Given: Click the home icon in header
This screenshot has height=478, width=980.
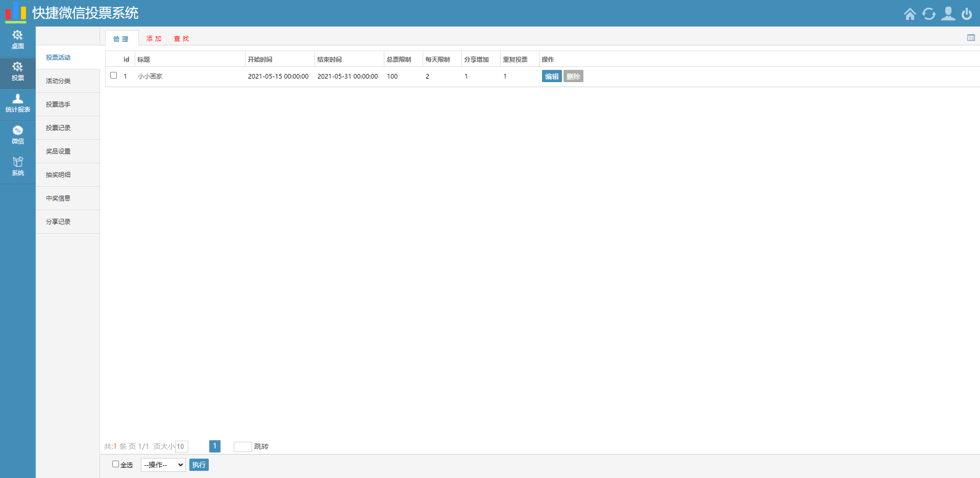Looking at the screenshot, I should pyautogui.click(x=910, y=14).
